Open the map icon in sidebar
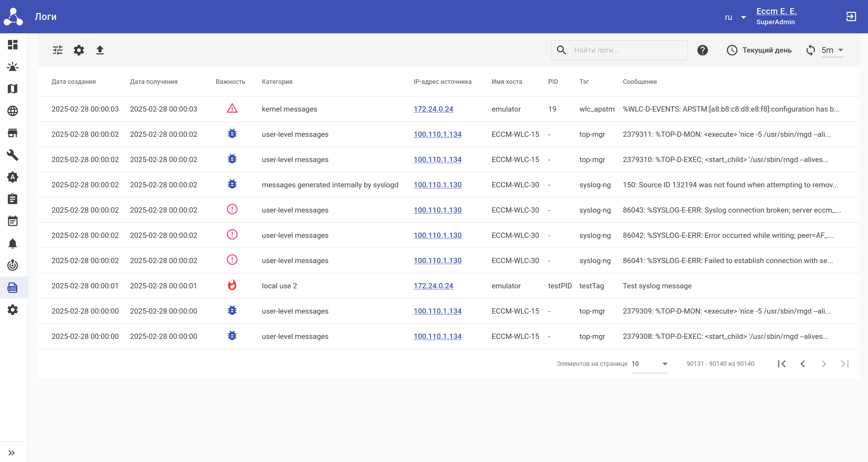The width and height of the screenshot is (868, 462). point(13,89)
